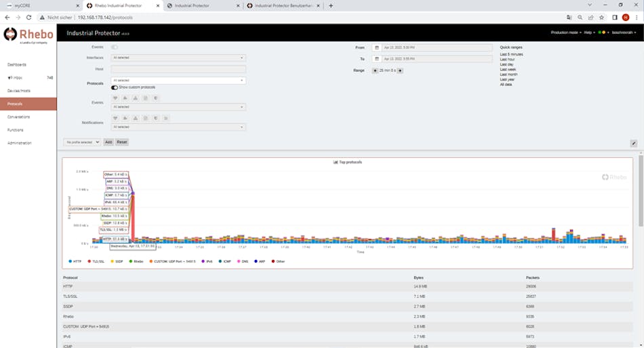The image size is (644, 348).
Task: Select the first Events severity filter icon
Action: [x=115, y=98]
